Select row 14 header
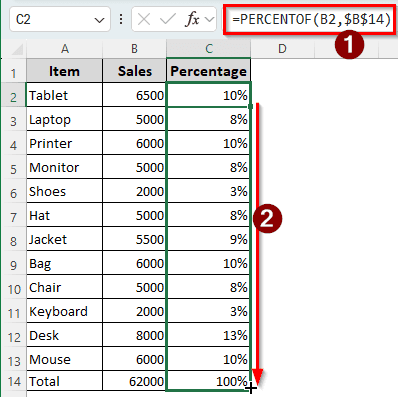The image size is (398, 397). pyautogui.click(x=13, y=381)
